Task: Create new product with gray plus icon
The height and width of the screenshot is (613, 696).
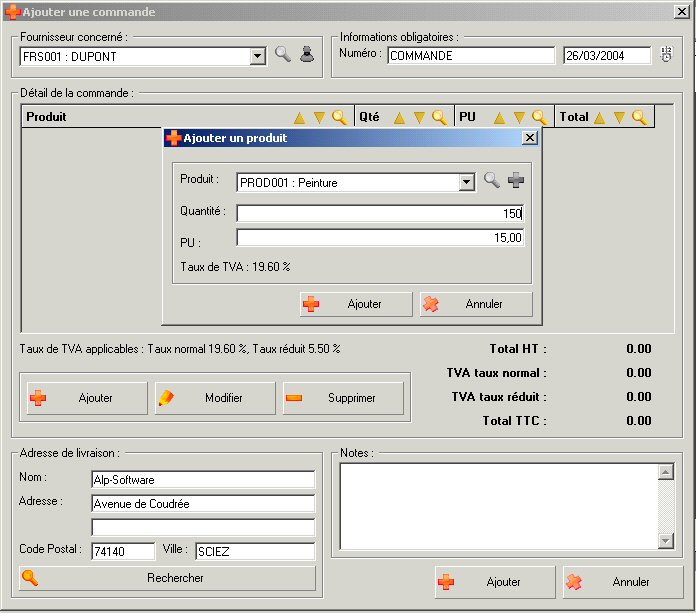Action: [x=516, y=180]
